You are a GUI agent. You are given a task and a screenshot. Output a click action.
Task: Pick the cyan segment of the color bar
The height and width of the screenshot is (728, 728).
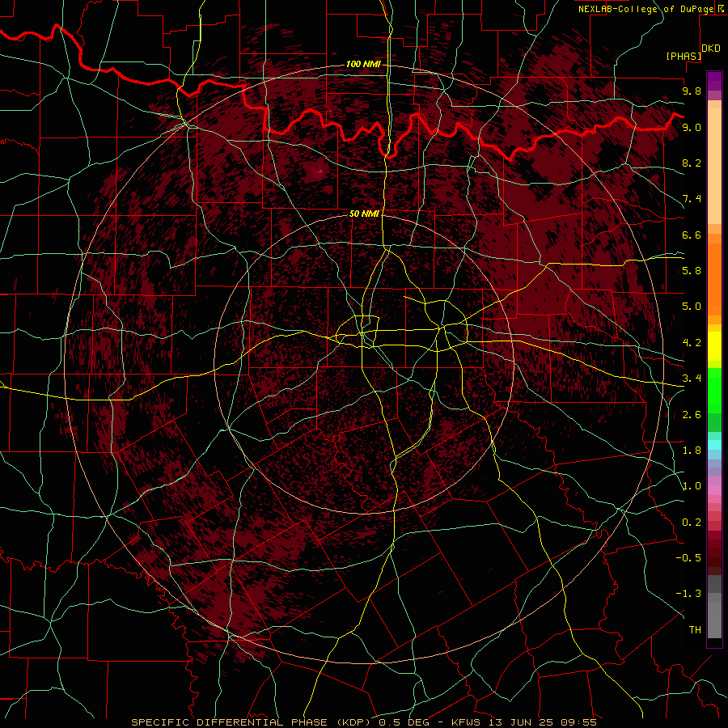[x=714, y=445]
